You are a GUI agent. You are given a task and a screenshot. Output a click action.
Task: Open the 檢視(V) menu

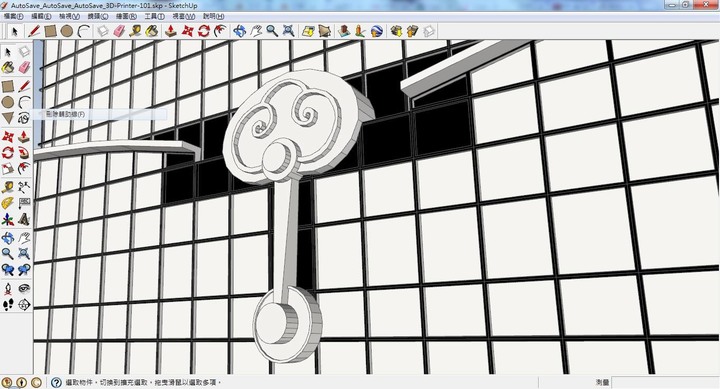pyautogui.click(x=69, y=17)
